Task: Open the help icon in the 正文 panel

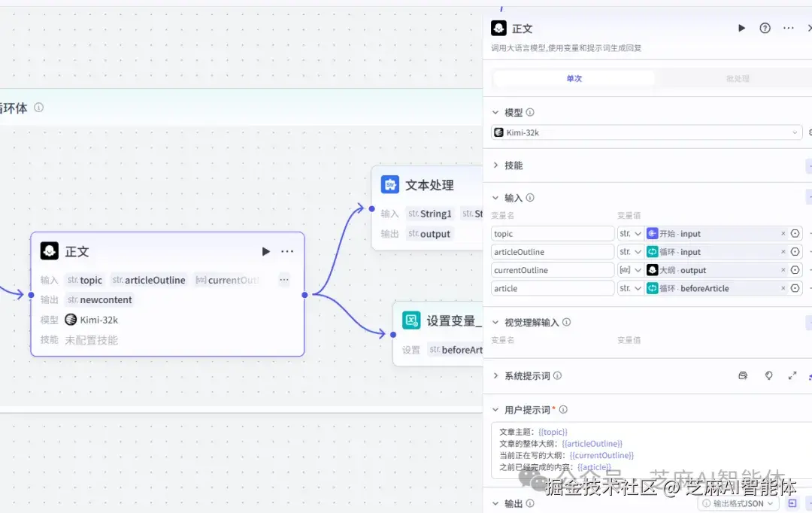Action: point(765,28)
